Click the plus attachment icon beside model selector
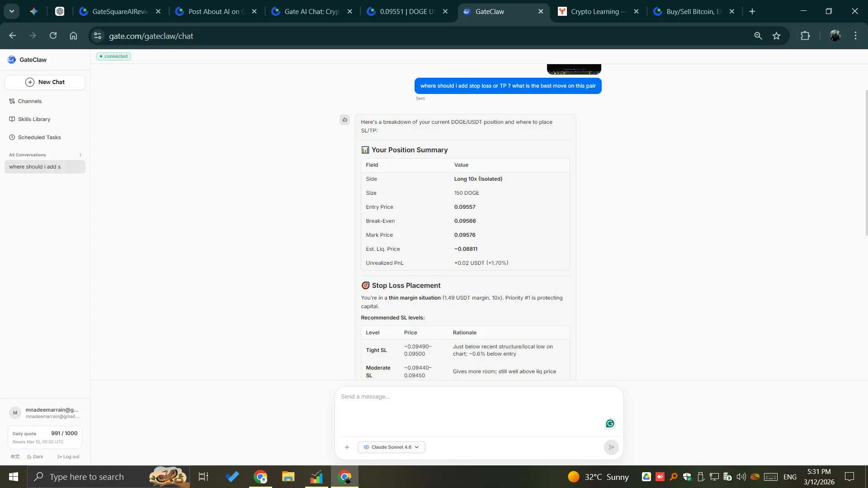 click(347, 447)
